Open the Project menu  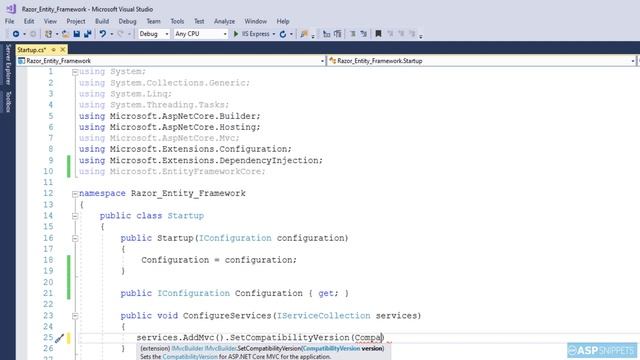[76, 21]
